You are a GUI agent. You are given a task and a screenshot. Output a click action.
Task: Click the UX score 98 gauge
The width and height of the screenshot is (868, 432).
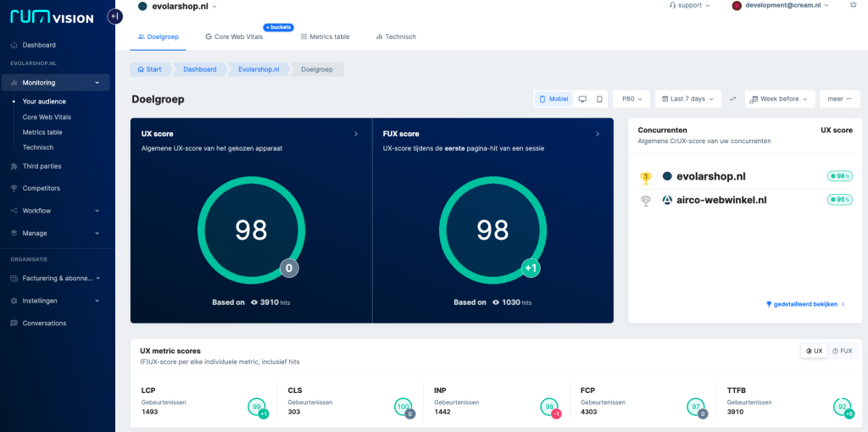251,230
